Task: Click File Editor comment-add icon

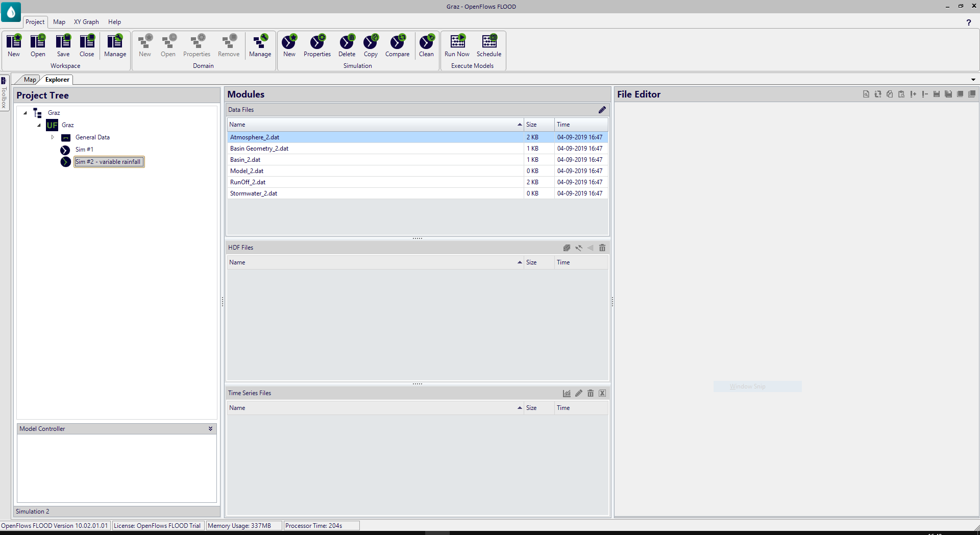Action: pos(913,94)
